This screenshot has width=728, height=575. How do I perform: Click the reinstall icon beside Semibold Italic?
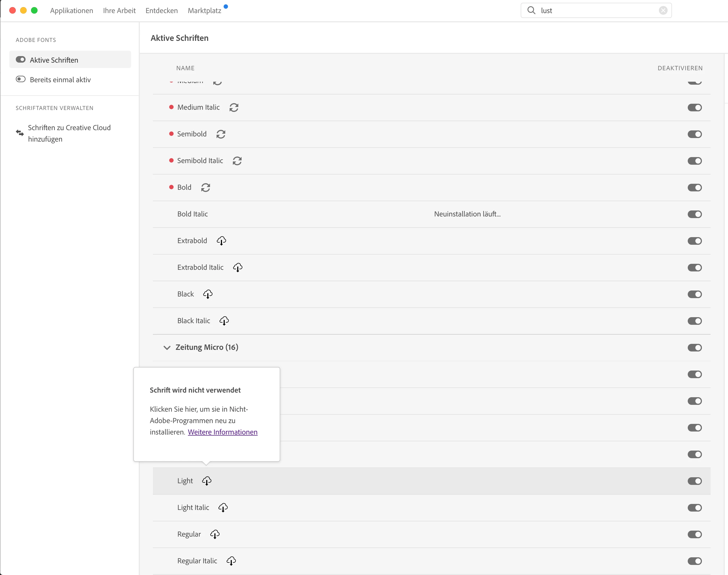coord(237,161)
